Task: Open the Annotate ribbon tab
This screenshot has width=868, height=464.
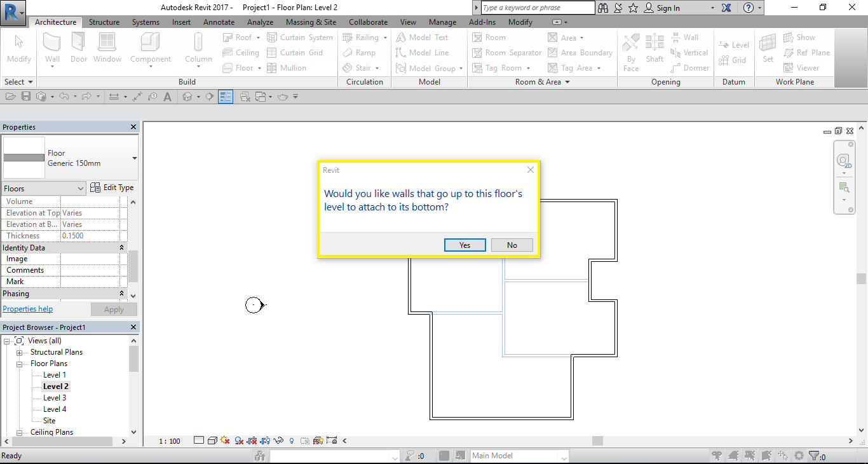Action: click(219, 22)
